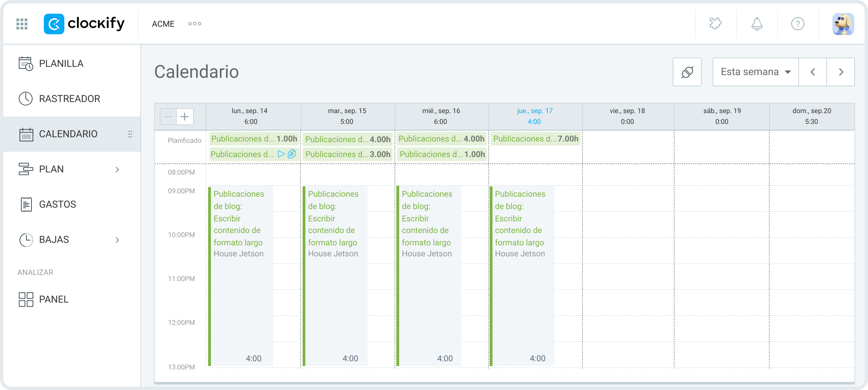Open the notifications bell

757,24
